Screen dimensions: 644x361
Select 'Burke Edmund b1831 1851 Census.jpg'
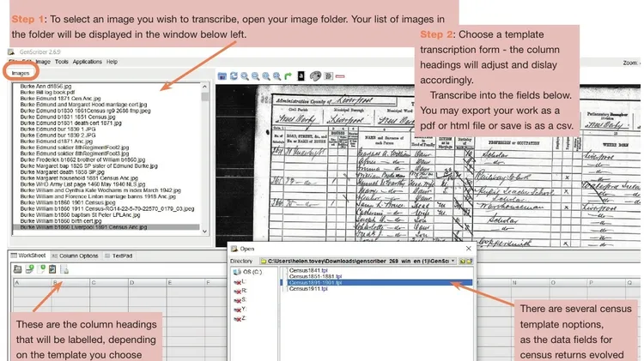point(68,117)
